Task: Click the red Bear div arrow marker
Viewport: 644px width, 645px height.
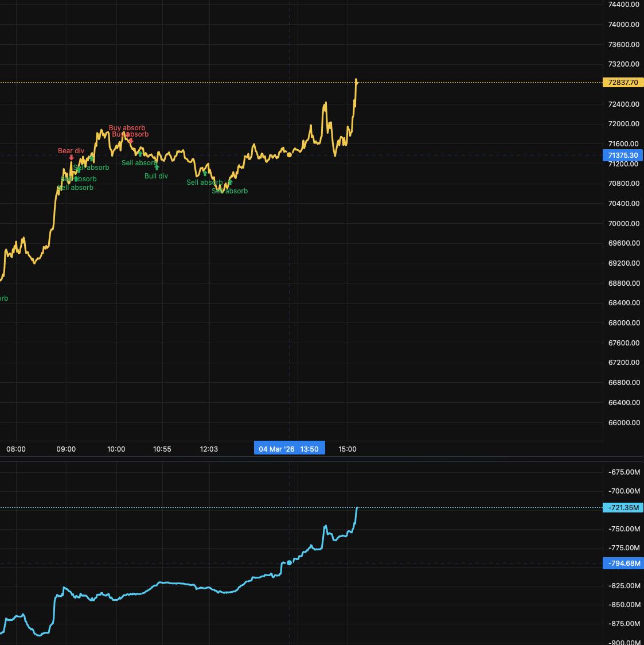Action: click(x=71, y=158)
